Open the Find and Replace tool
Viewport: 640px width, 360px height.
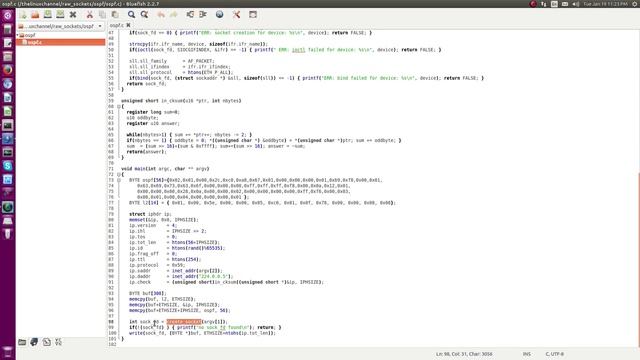point(144,15)
